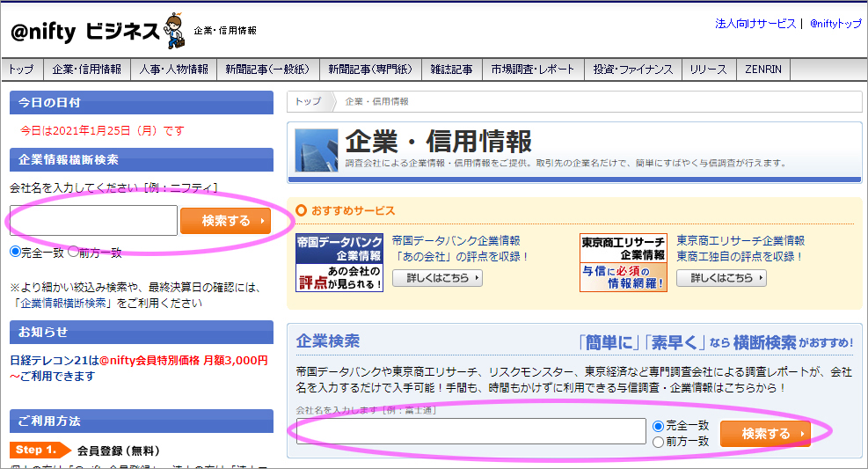Click the お知らせ sidebar header
Screen dimensions: 868x469
pos(142,332)
